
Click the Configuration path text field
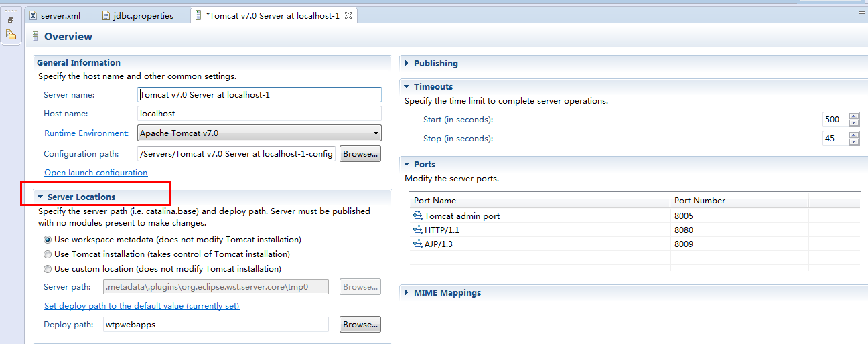click(x=236, y=154)
